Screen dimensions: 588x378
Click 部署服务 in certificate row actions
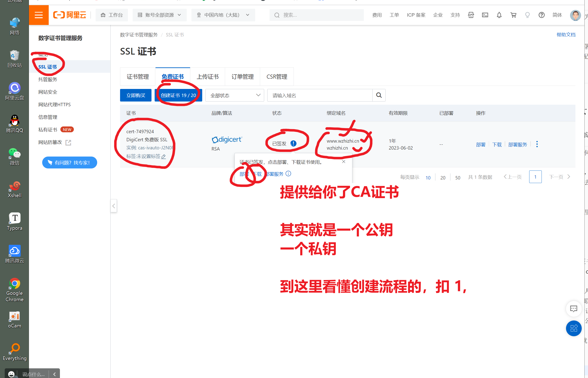pyautogui.click(x=517, y=145)
